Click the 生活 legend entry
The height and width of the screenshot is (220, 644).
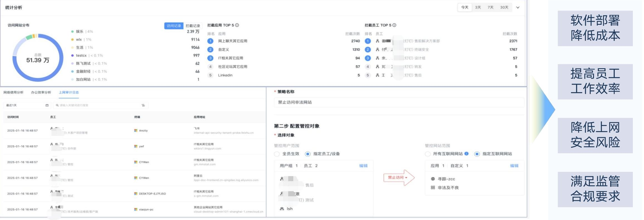pyautogui.click(x=82, y=48)
